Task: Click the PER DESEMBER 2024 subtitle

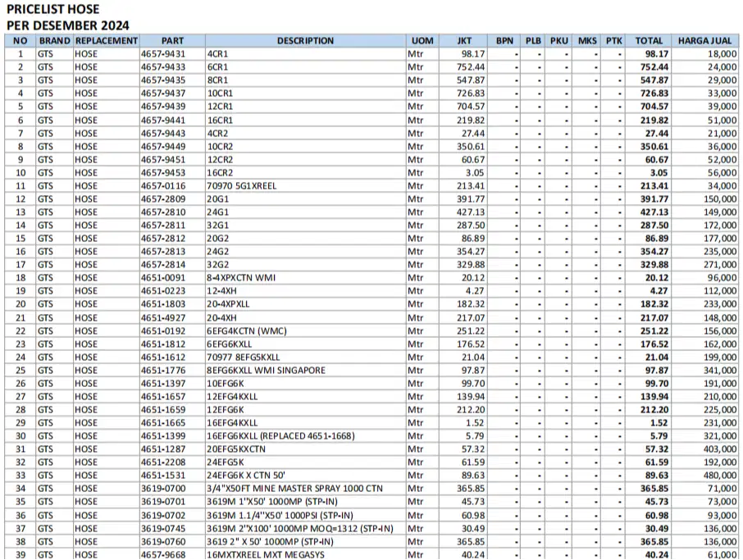Action: pyautogui.click(x=67, y=25)
